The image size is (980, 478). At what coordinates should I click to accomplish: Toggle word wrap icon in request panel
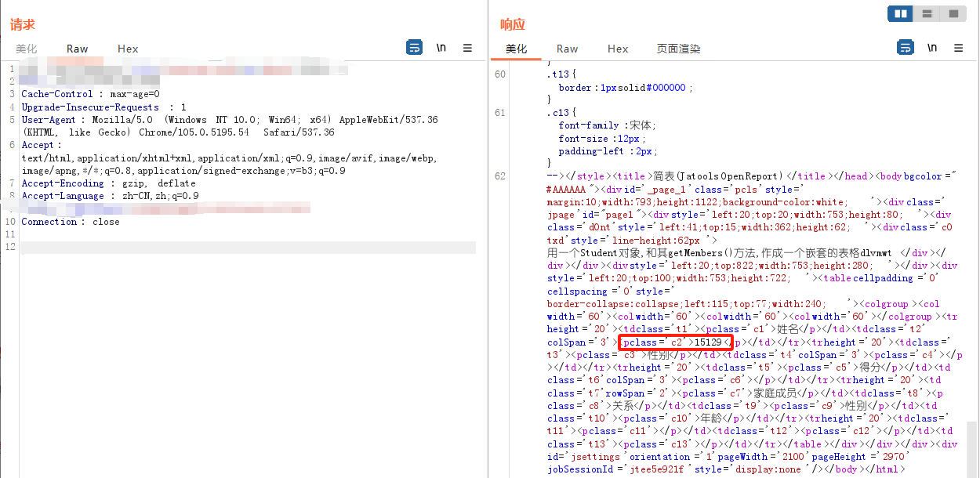[x=414, y=48]
